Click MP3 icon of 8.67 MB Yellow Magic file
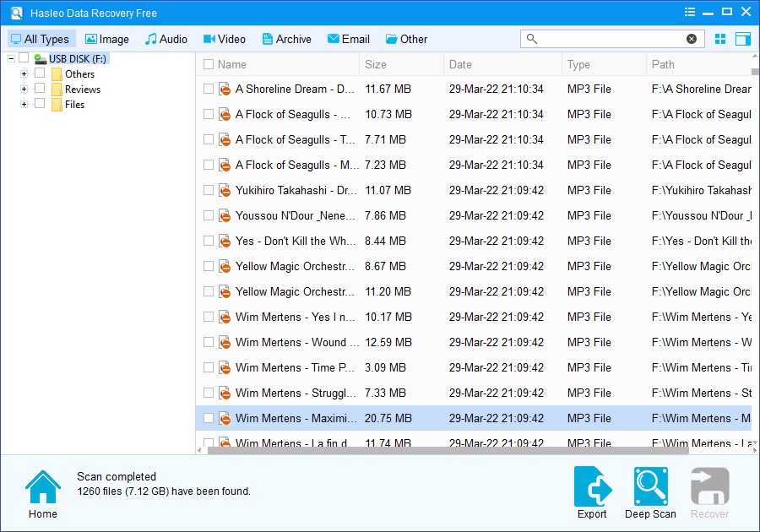760x532 pixels. click(225, 267)
